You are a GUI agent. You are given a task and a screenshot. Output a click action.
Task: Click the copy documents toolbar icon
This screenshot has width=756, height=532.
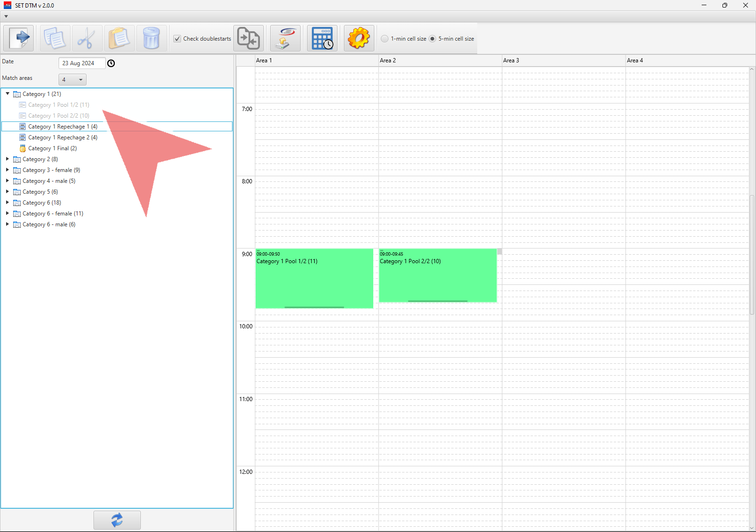point(55,38)
